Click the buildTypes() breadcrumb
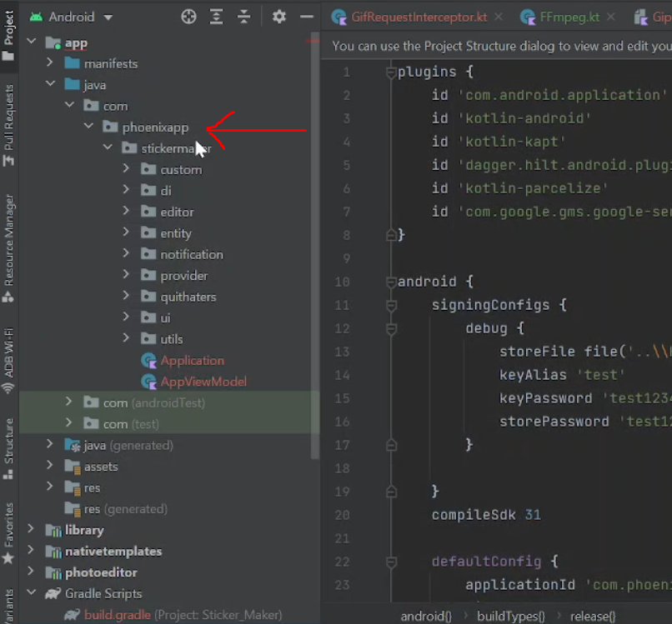 510,617
